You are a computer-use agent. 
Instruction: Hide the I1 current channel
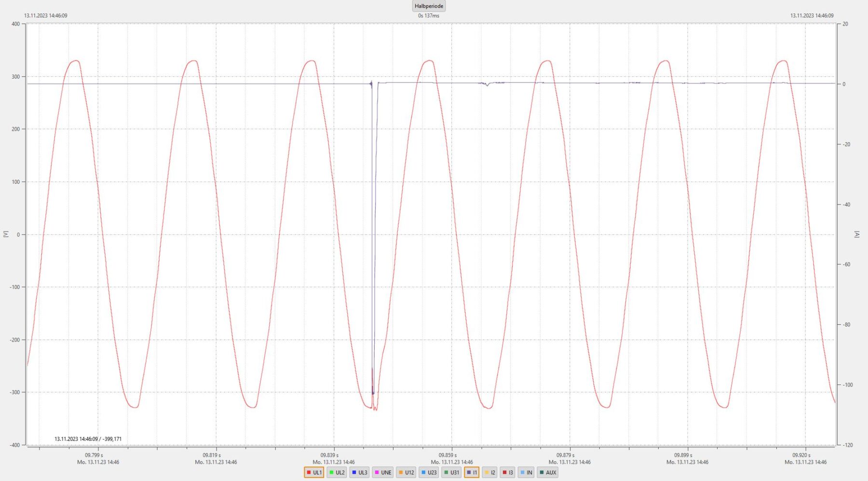[x=472, y=472]
